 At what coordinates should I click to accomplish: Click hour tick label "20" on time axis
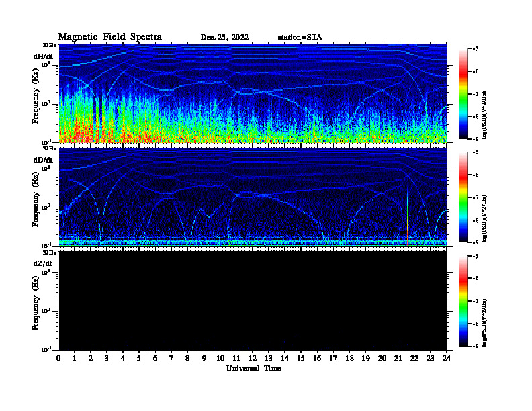pyautogui.click(x=382, y=359)
